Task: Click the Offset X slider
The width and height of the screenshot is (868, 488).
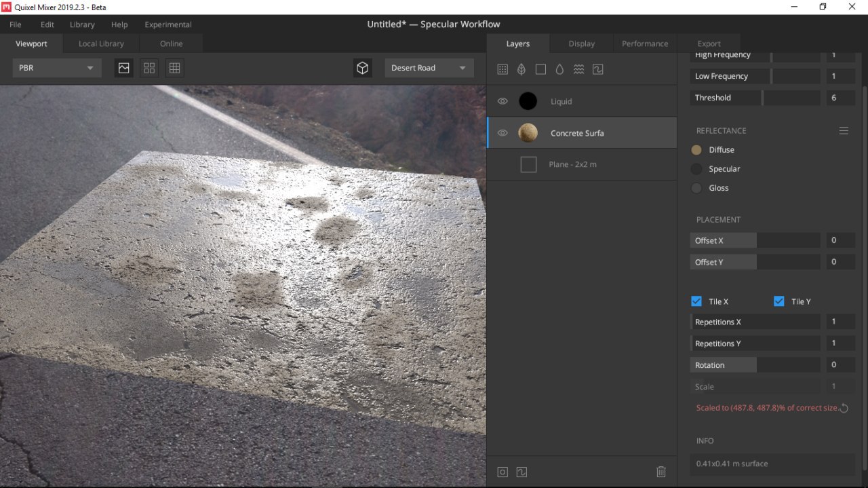Action: coord(755,240)
